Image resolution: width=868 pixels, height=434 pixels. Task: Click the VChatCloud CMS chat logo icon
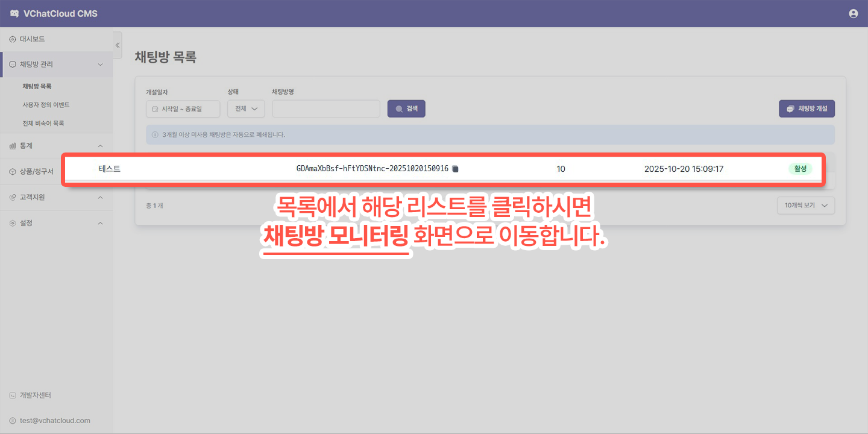click(x=13, y=13)
